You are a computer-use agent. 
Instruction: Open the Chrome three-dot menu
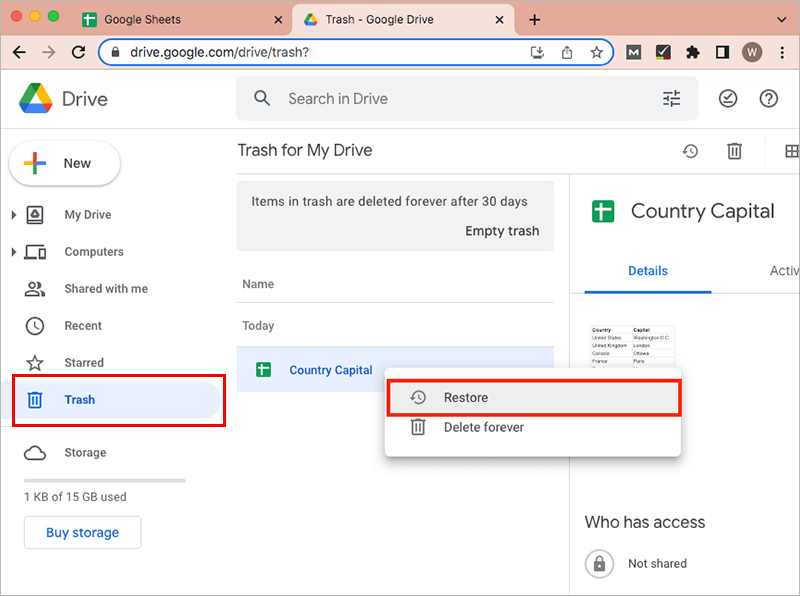tap(782, 52)
